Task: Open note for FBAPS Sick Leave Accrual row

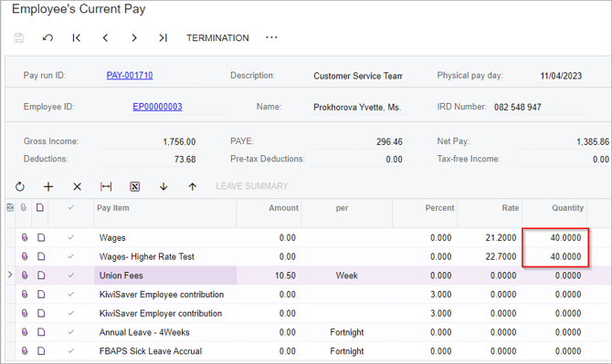Action: (x=41, y=351)
